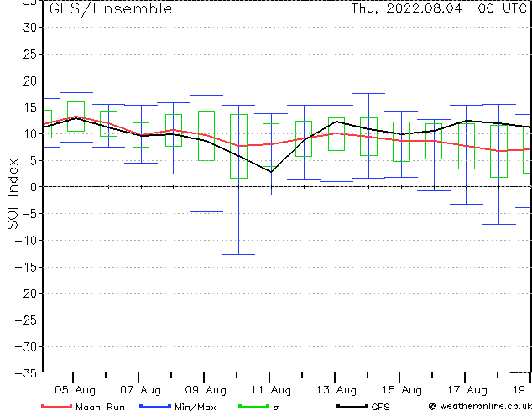Click the y-axis value -10
The height and width of the screenshot is (411, 532).
[x=26, y=241]
